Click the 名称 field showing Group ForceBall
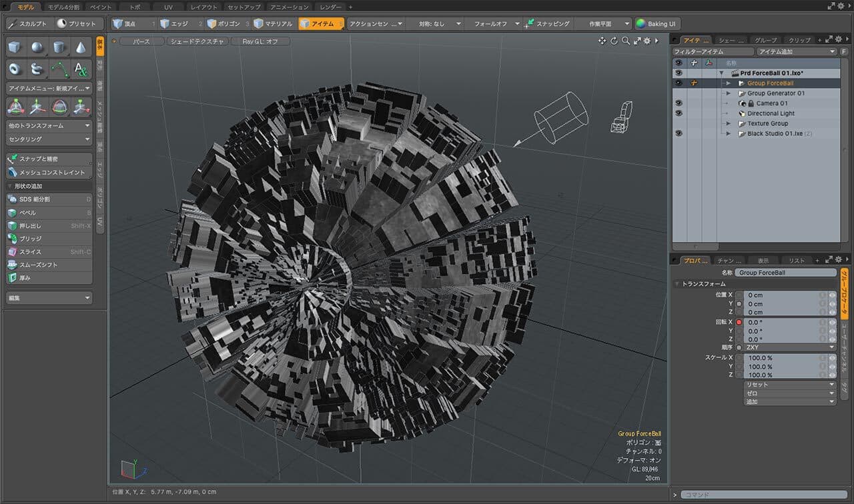Image resolution: width=854 pixels, height=504 pixels. pyautogui.click(x=786, y=273)
